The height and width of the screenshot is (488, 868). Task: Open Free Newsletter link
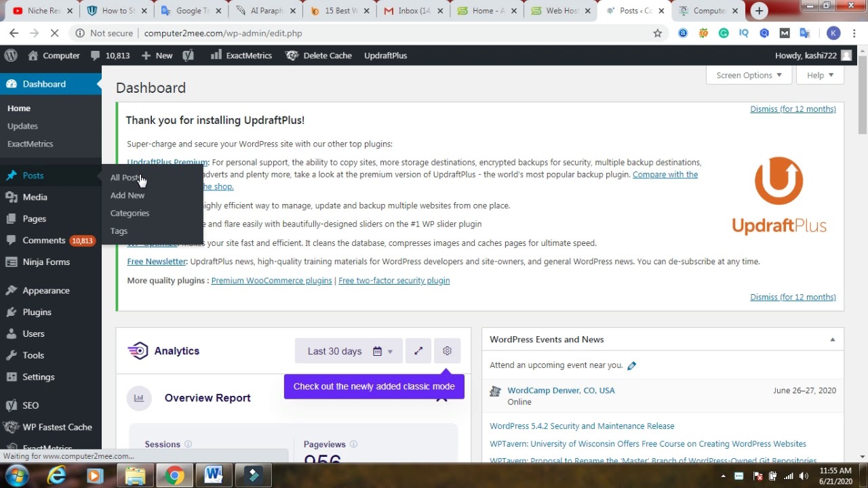157,262
